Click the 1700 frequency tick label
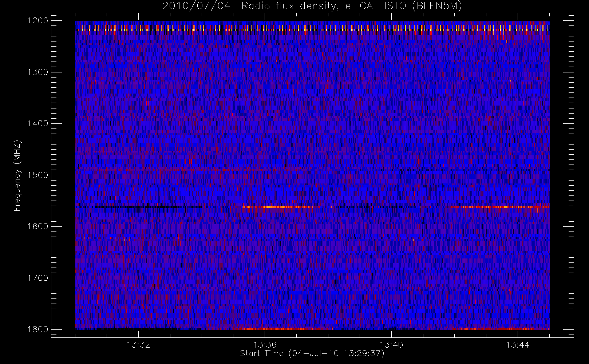The image size is (589, 364). point(38,278)
